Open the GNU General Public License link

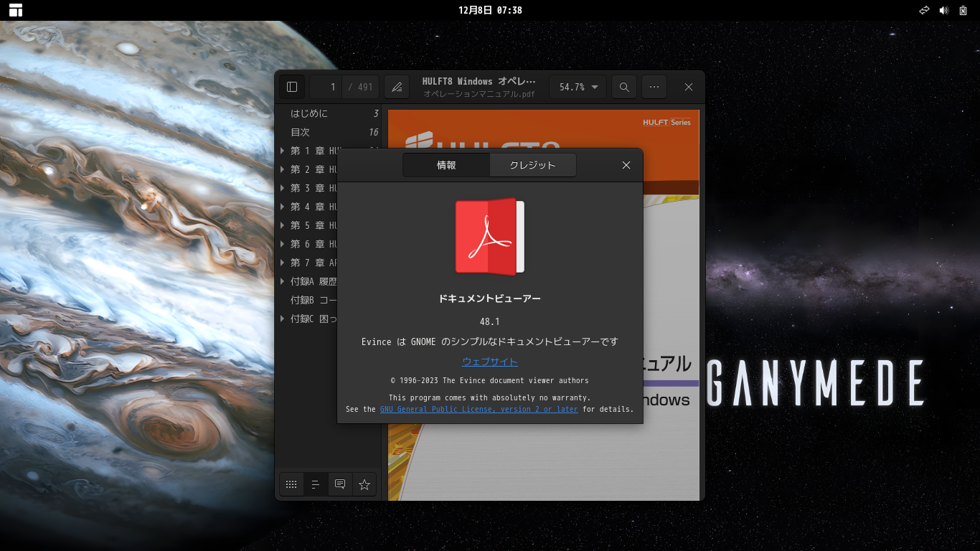(479, 409)
